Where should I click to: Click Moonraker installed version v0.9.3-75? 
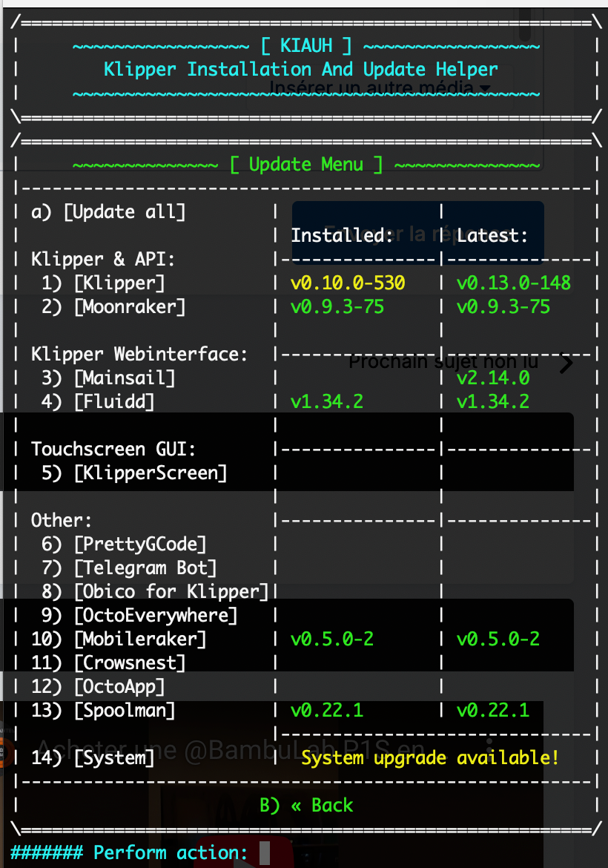pos(337,306)
